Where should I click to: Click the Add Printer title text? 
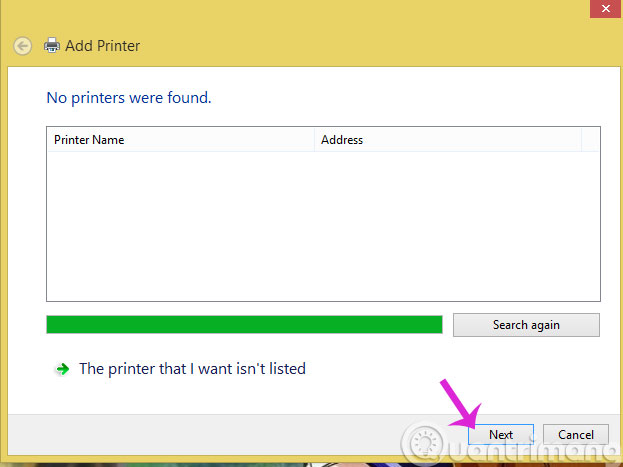point(103,46)
